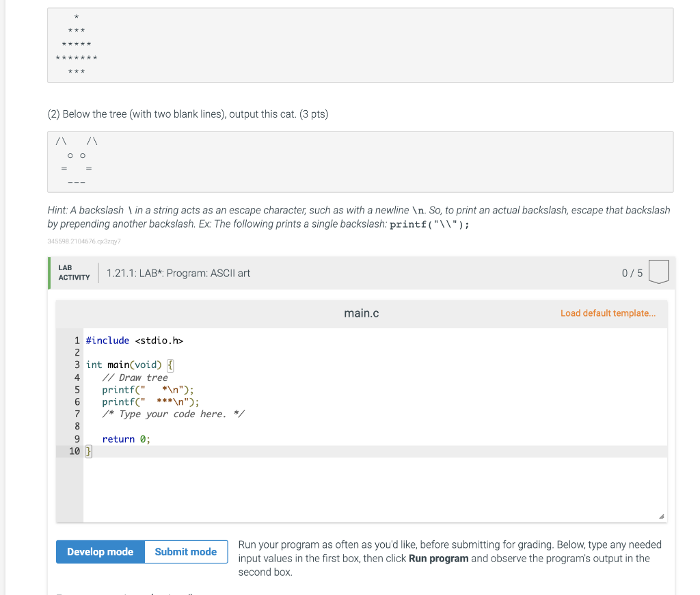Click the opening brace after main(void)
The image size is (700, 595).
(170, 365)
